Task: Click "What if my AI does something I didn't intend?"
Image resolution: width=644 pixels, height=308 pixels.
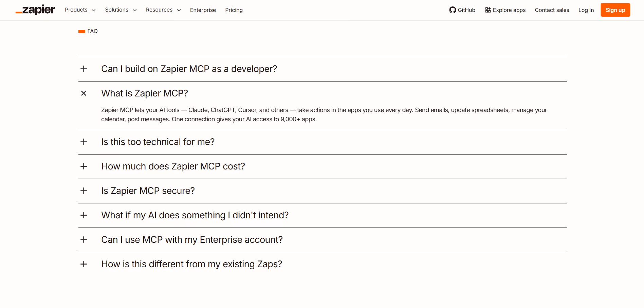Action: coord(195,215)
